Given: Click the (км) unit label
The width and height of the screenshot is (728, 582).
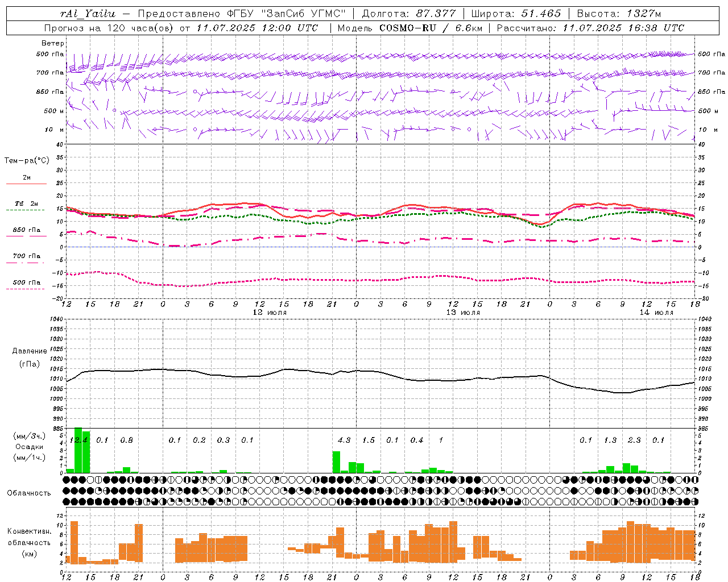Looking at the screenshot, I should (30, 553).
